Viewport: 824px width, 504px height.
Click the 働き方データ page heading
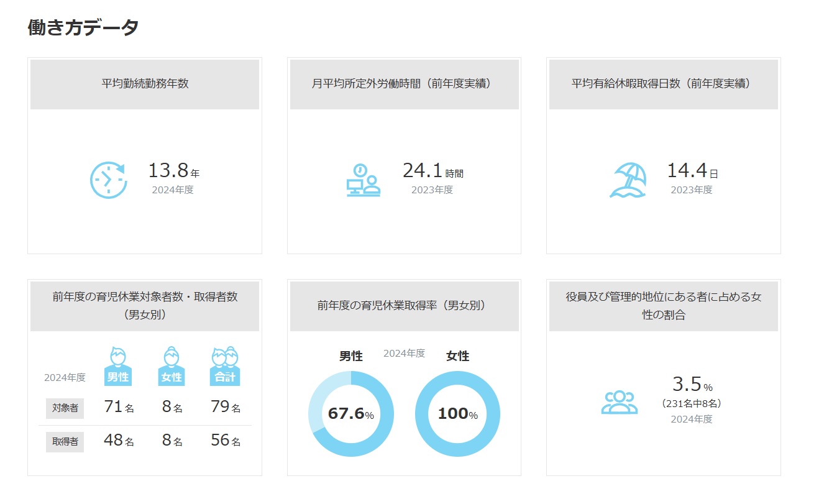83,28
